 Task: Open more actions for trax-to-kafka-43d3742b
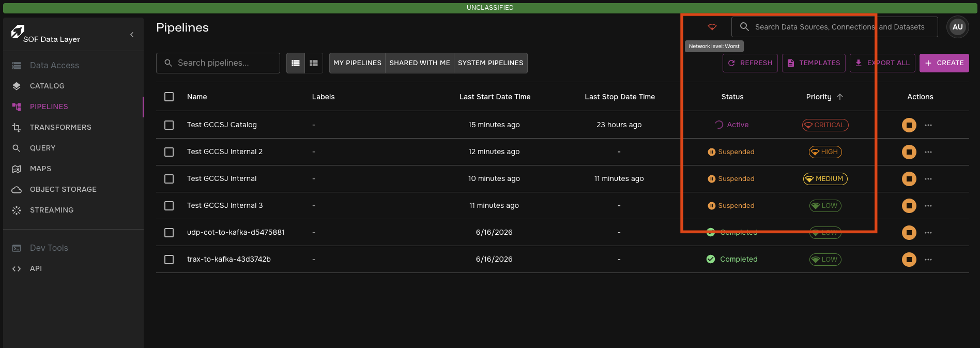928,259
